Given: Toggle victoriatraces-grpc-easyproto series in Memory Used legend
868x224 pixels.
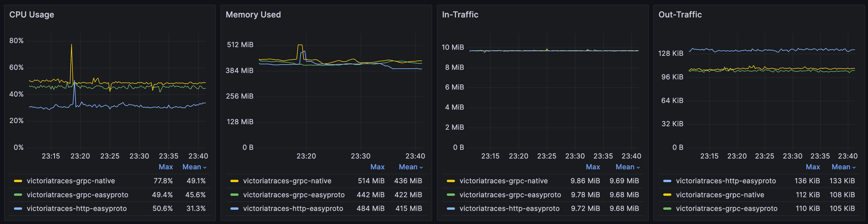Looking at the screenshot, I should click(x=294, y=195).
